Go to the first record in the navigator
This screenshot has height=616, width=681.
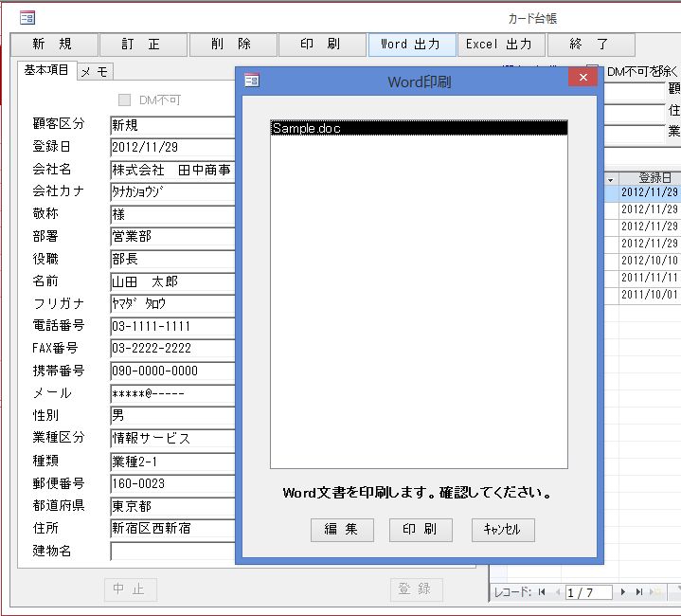pyautogui.click(x=542, y=591)
